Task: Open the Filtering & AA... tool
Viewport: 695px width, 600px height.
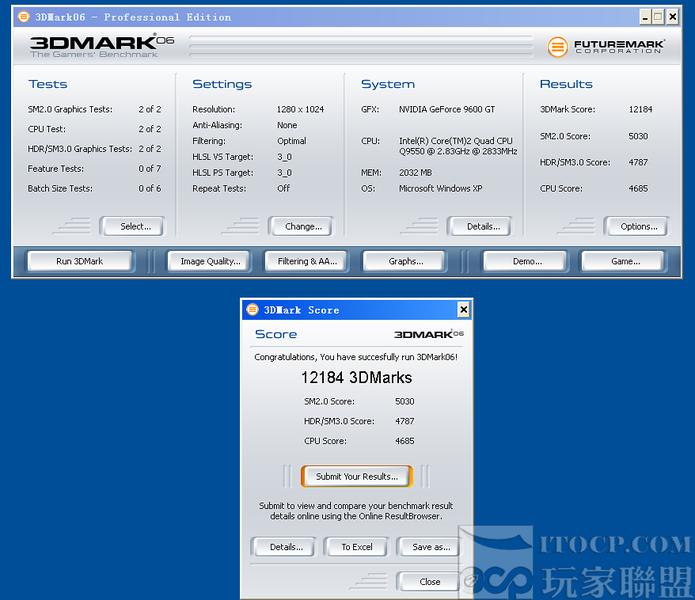Action: (x=306, y=261)
